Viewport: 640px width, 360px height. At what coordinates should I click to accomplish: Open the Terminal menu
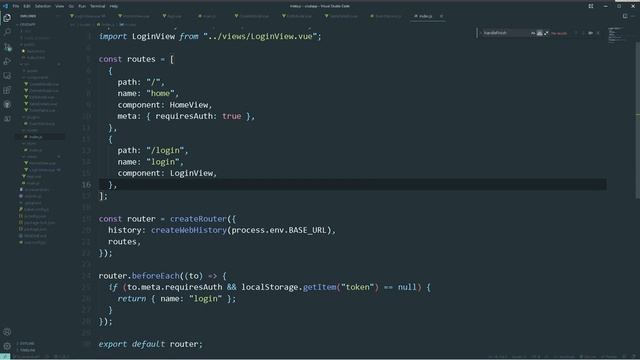point(98,6)
